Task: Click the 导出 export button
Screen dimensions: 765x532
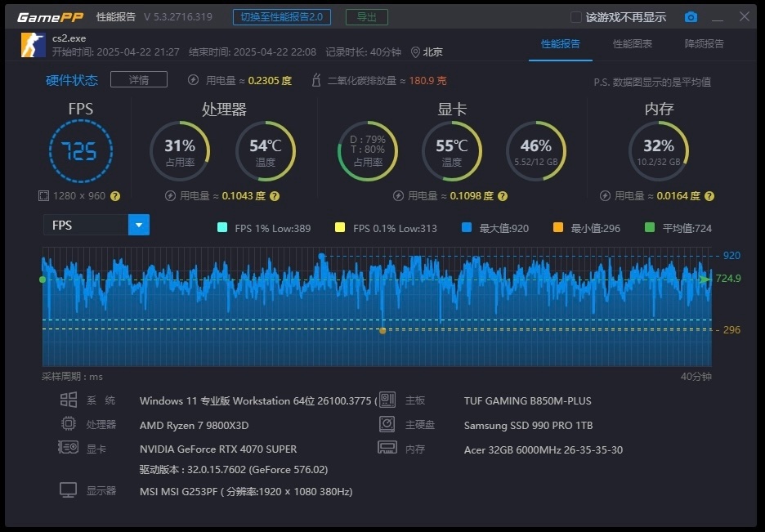Action: [367, 17]
